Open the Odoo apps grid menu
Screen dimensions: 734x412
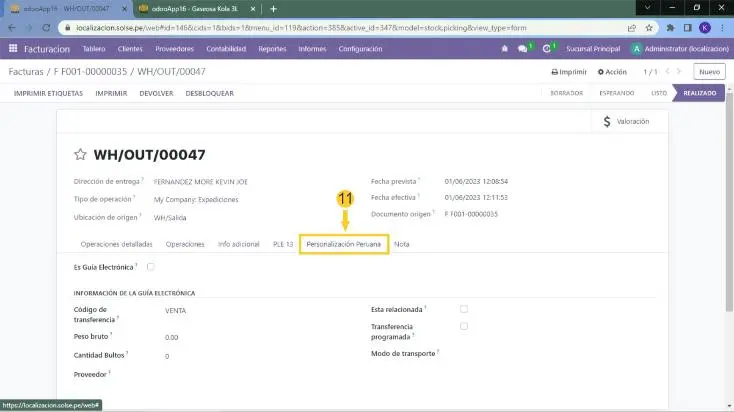(x=13, y=48)
